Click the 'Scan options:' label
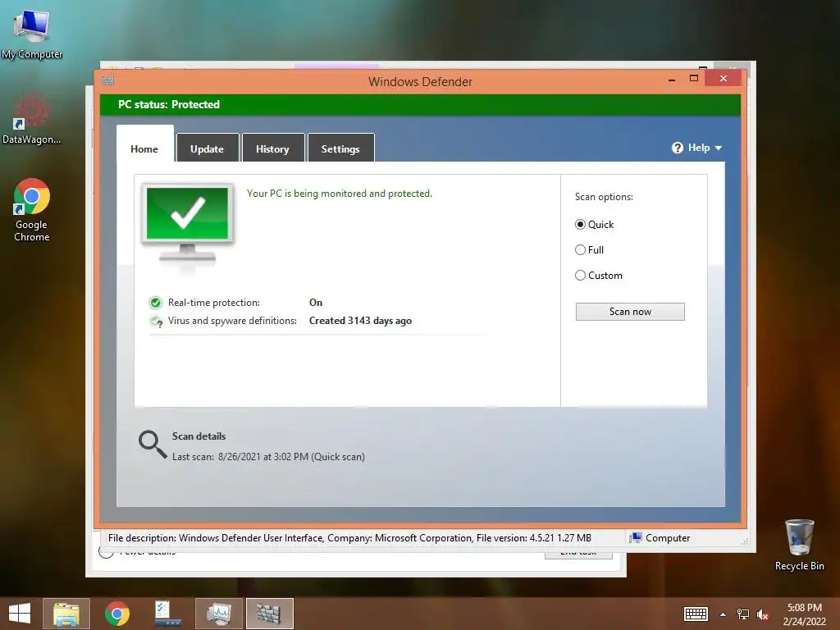 604,197
